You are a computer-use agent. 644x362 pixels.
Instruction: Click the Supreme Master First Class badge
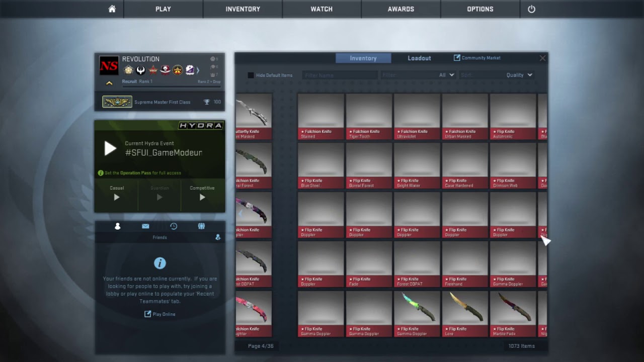117,102
